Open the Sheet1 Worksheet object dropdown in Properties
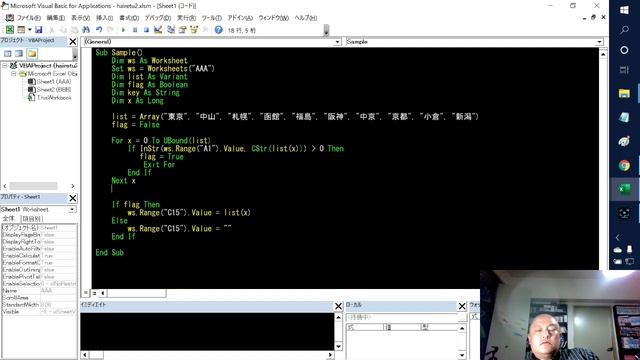The image size is (640, 360). [x=72, y=209]
